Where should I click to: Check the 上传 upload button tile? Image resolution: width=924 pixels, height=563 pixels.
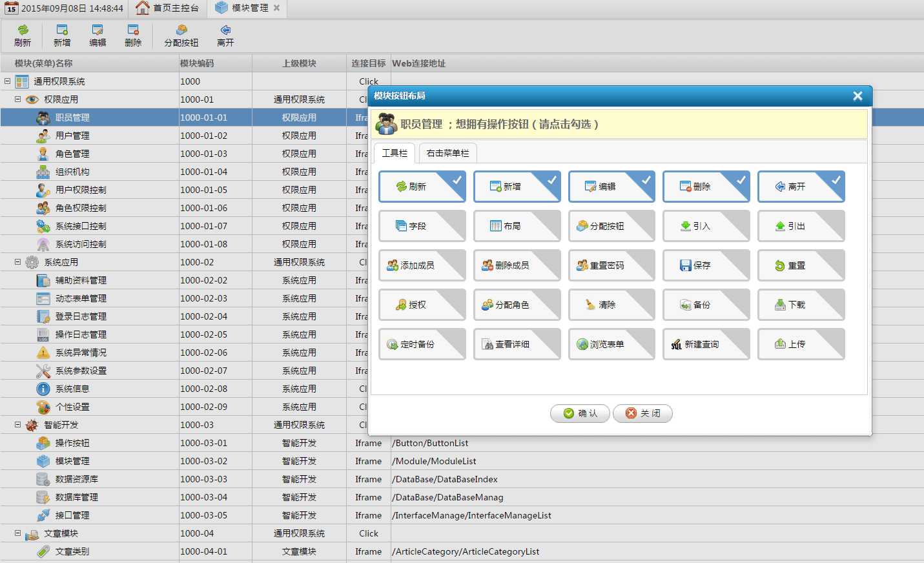coord(801,344)
